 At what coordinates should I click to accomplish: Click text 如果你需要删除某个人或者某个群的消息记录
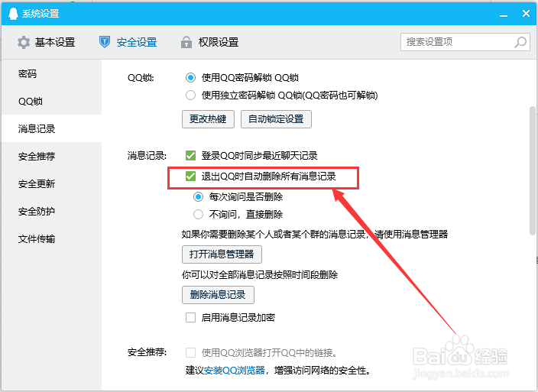click(274, 235)
